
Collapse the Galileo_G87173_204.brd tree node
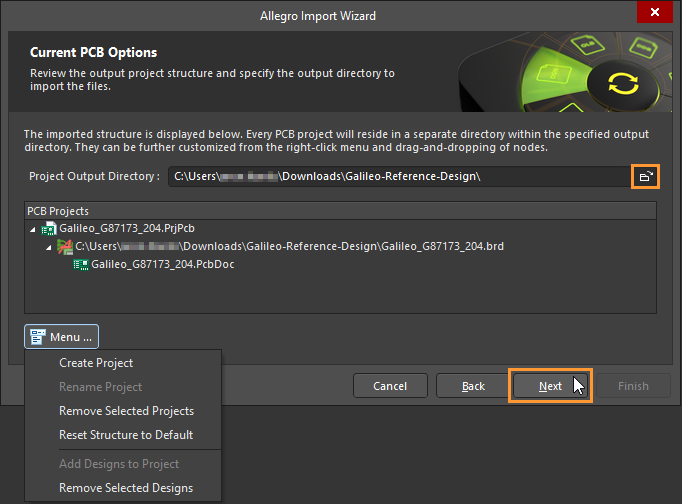click(49, 247)
